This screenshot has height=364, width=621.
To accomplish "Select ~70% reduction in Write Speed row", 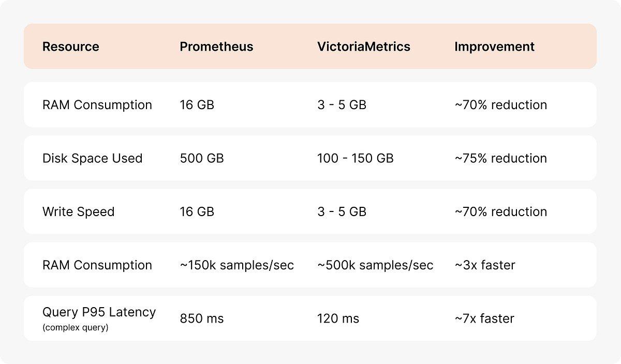I will pyautogui.click(x=500, y=212).
